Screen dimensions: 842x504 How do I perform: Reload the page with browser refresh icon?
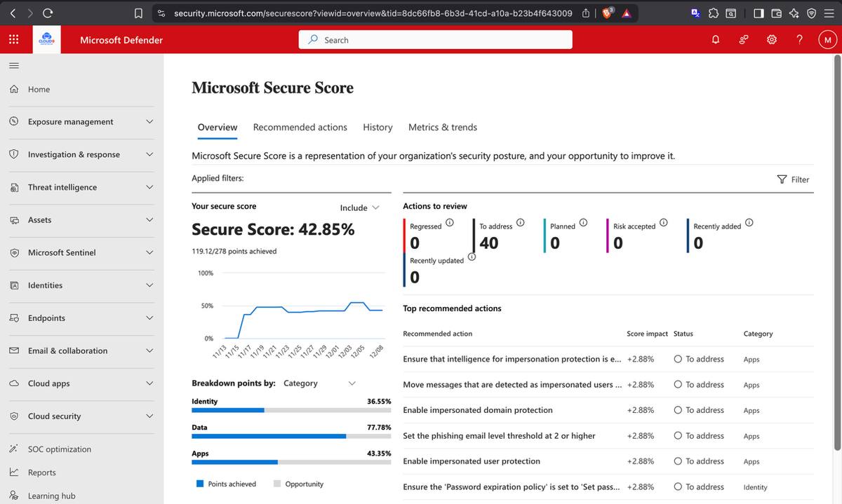(48, 13)
